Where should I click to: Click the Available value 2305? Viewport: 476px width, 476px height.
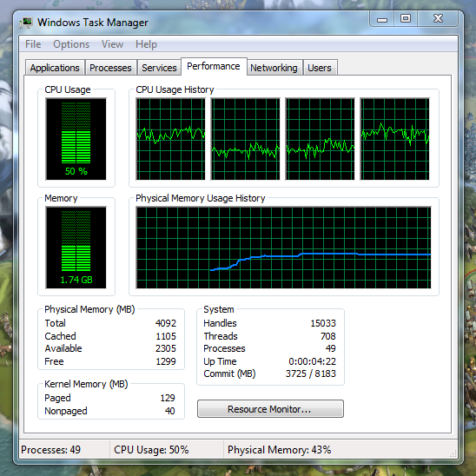pyautogui.click(x=166, y=348)
